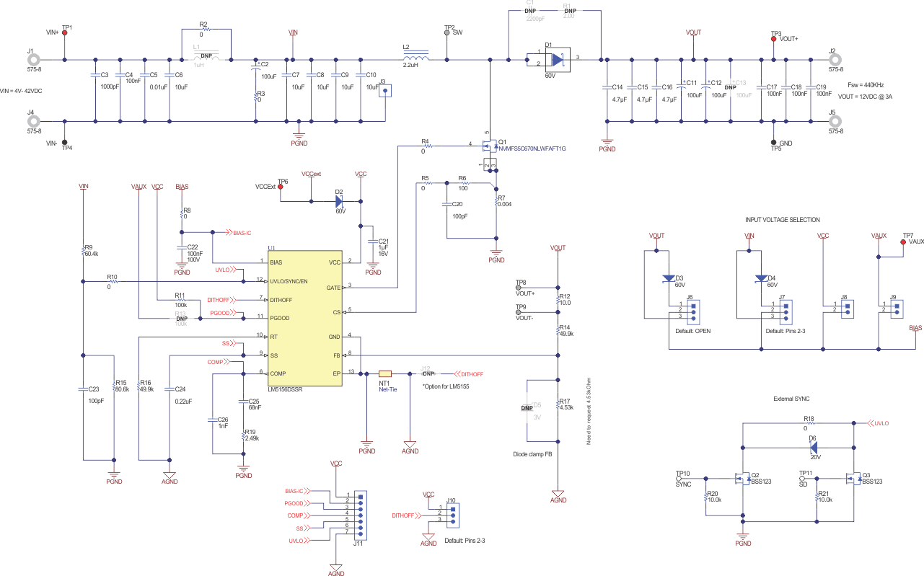
Task: Click the TP11 SD test point
Action: click(802, 479)
